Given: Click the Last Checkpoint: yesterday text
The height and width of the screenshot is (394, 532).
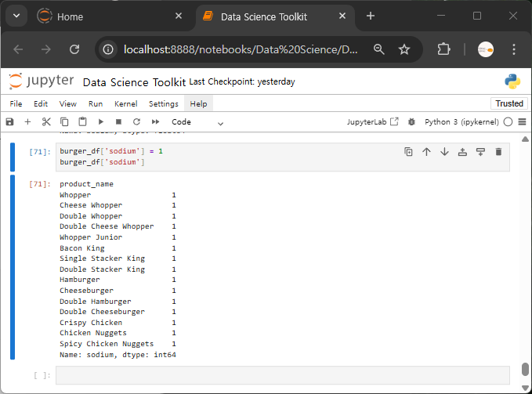Looking at the screenshot, I should [x=242, y=81].
